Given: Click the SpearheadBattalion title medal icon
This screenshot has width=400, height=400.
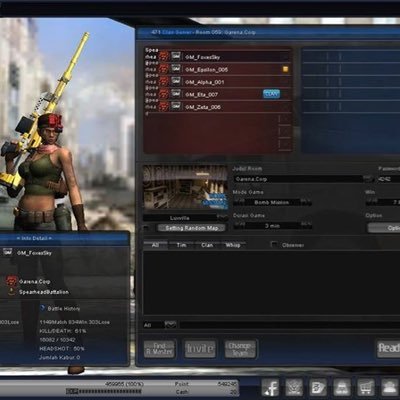Looking at the screenshot, I should [12, 292].
